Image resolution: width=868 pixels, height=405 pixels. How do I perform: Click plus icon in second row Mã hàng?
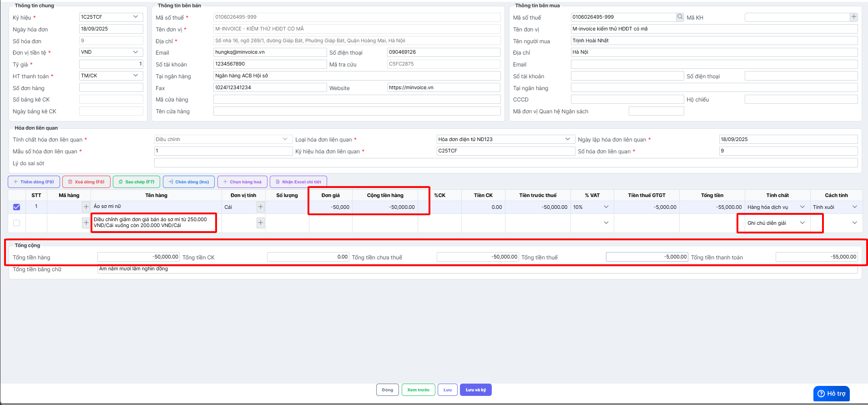point(86,223)
